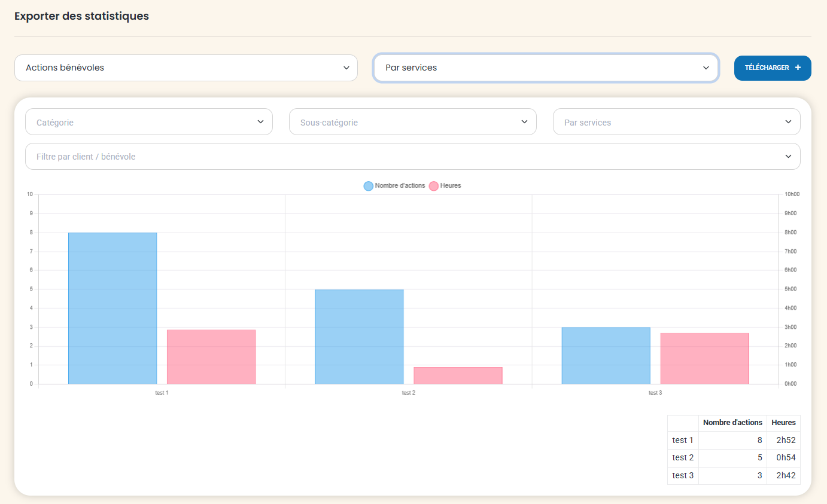This screenshot has width=827, height=504.
Task: Click the chevron arrow in the Catégorie field
Action: [260, 122]
